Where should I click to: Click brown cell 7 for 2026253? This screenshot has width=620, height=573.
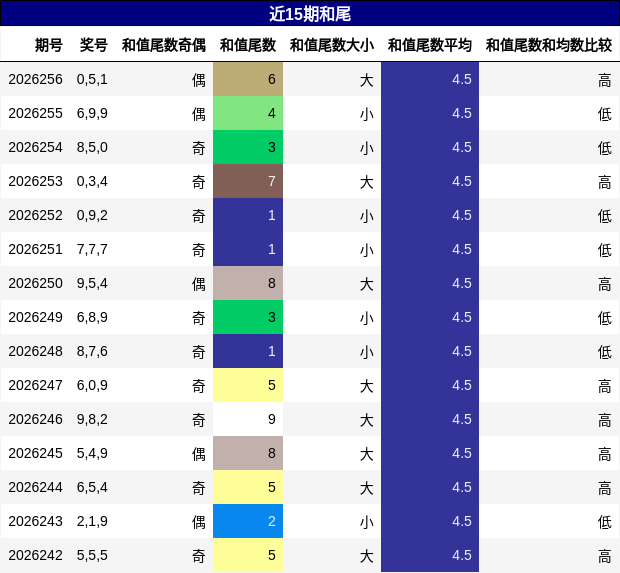(x=248, y=181)
